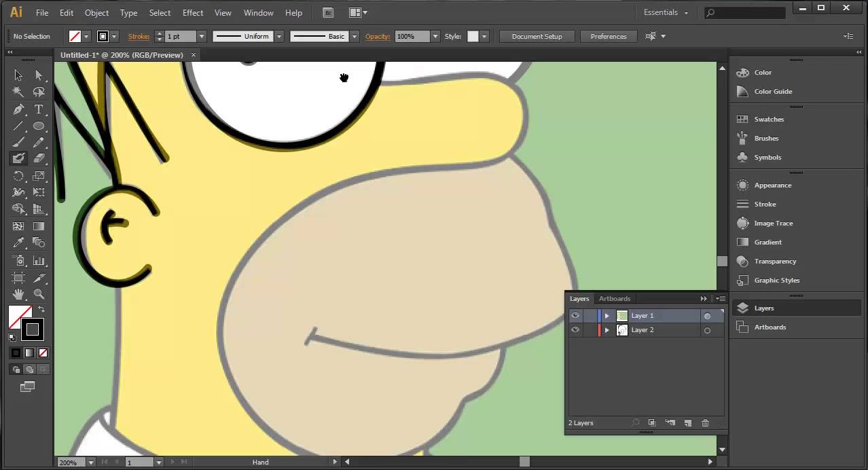Open the Image Trace panel from the dock
Screen dimensions: 868x470
[773, 223]
